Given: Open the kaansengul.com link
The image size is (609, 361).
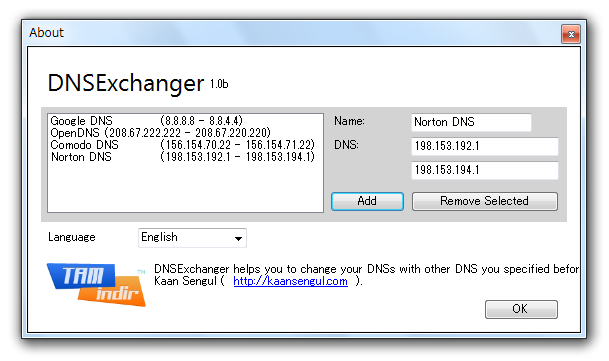Looking at the screenshot, I should point(291,281).
